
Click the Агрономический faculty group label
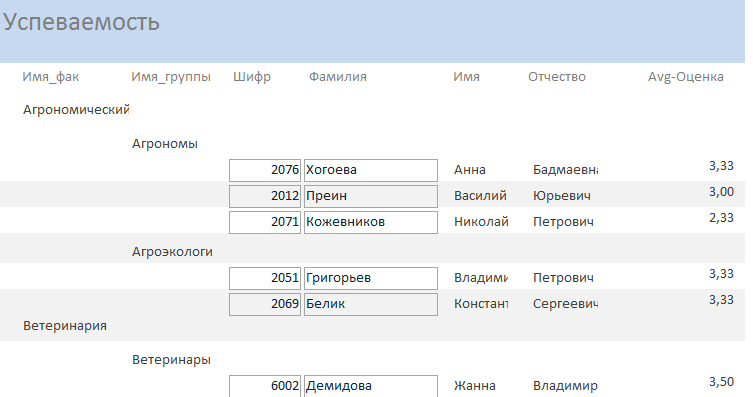click(x=76, y=110)
